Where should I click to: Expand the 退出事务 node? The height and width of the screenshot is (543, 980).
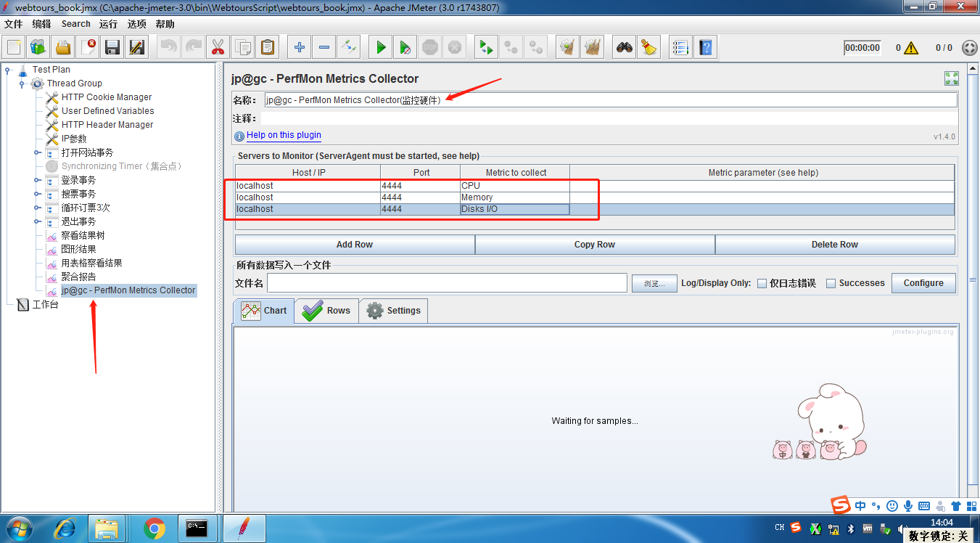(x=37, y=221)
